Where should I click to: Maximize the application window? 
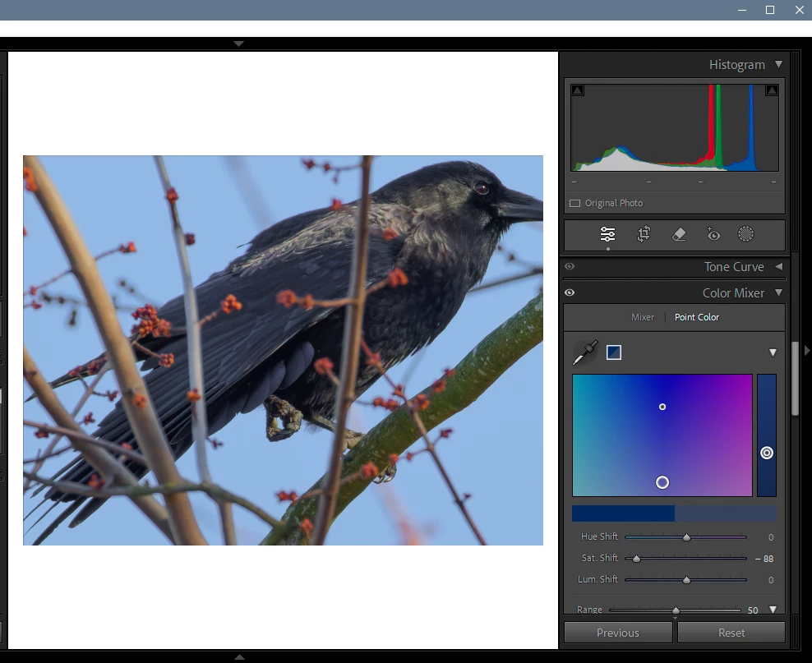[x=770, y=10]
